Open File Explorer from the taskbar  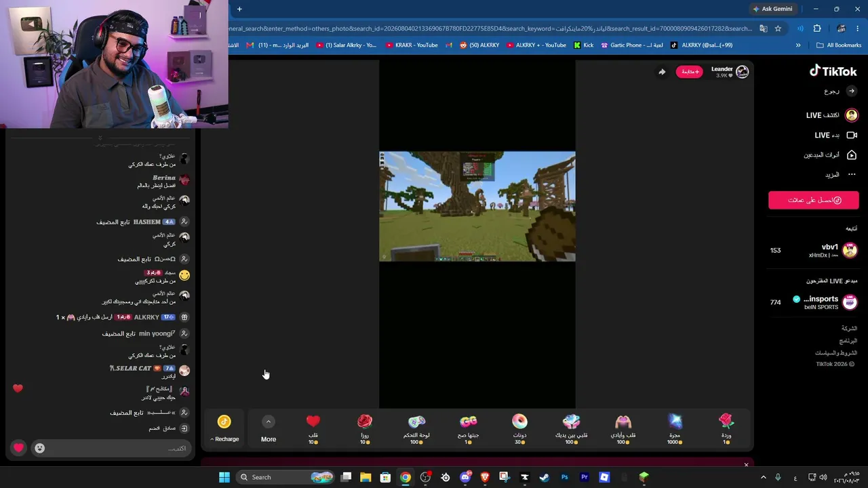(x=366, y=477)
